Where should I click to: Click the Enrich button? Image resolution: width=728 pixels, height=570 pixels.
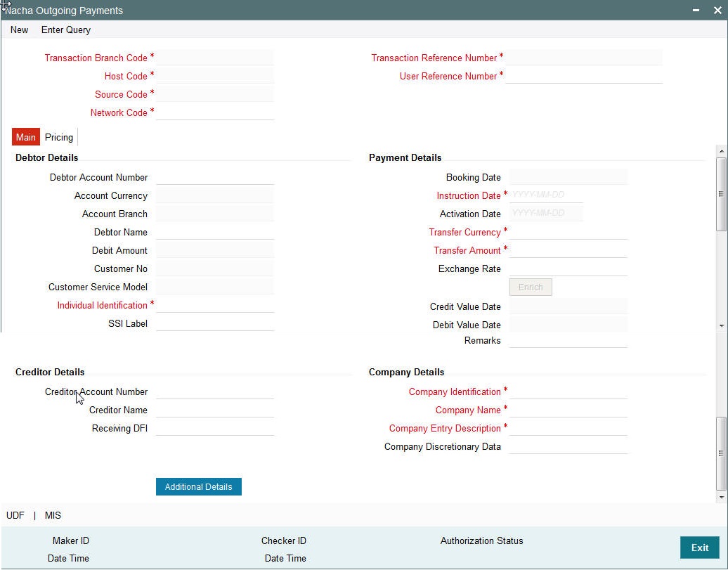point(531,287)
